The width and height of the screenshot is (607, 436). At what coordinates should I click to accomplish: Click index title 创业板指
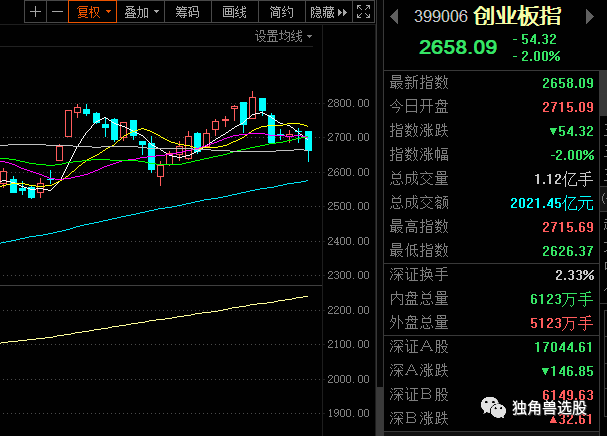click(x=517, y=16)
